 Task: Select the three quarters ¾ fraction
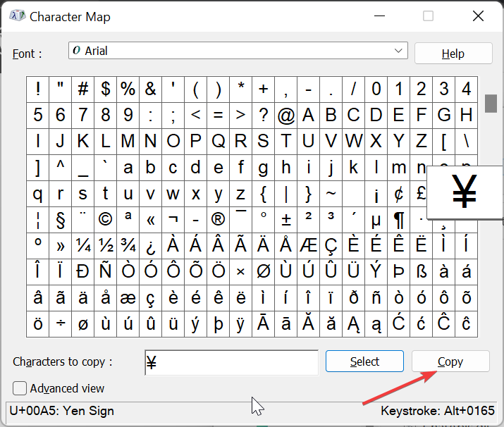(128, 246)
